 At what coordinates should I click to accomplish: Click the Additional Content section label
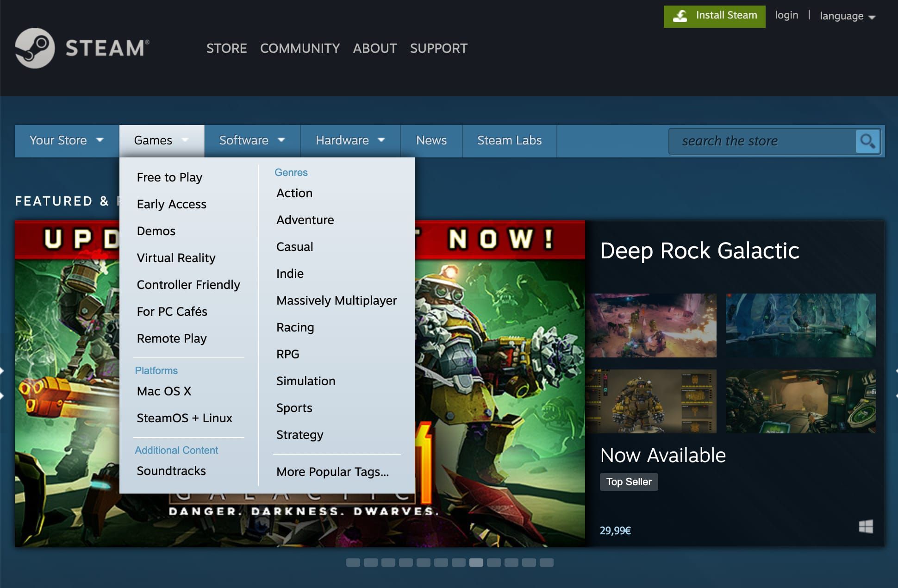(176, 450)
